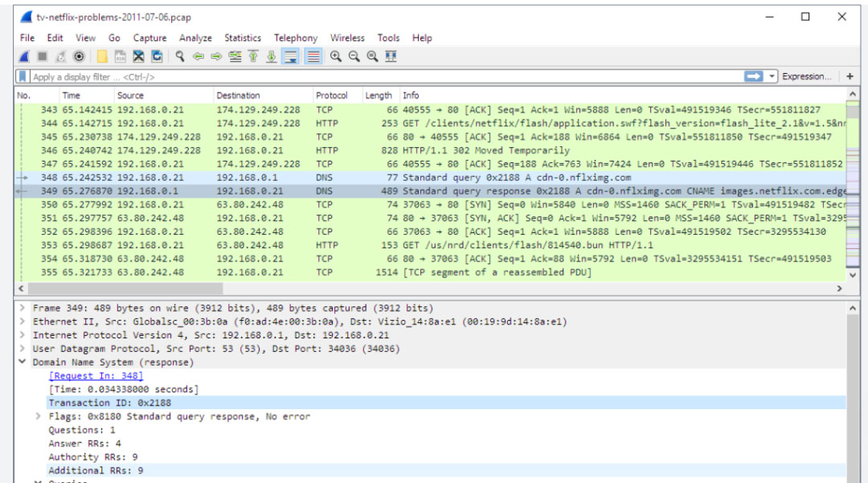
Task: Go to the first packet arrow icon
Action: point(253,56)
